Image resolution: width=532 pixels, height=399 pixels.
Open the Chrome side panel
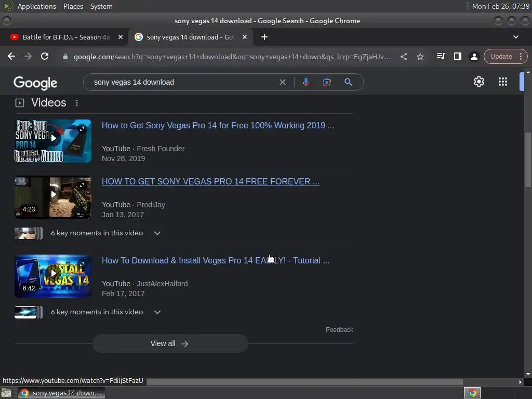tap(457, 56)
